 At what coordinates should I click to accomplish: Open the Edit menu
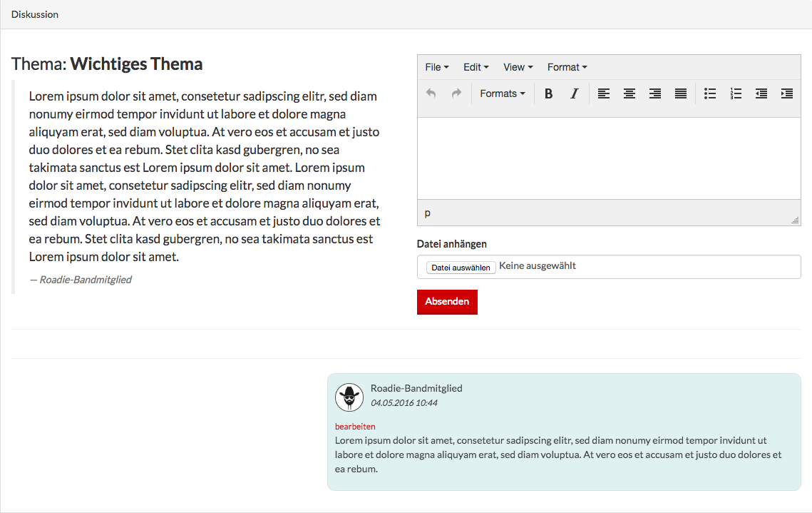476,67
